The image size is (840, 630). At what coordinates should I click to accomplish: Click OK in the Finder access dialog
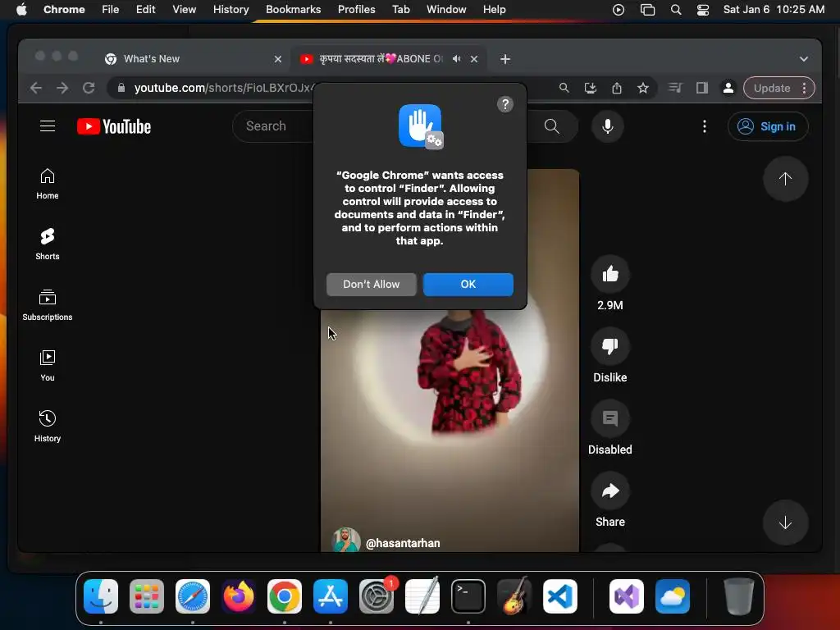pos(468,284)
